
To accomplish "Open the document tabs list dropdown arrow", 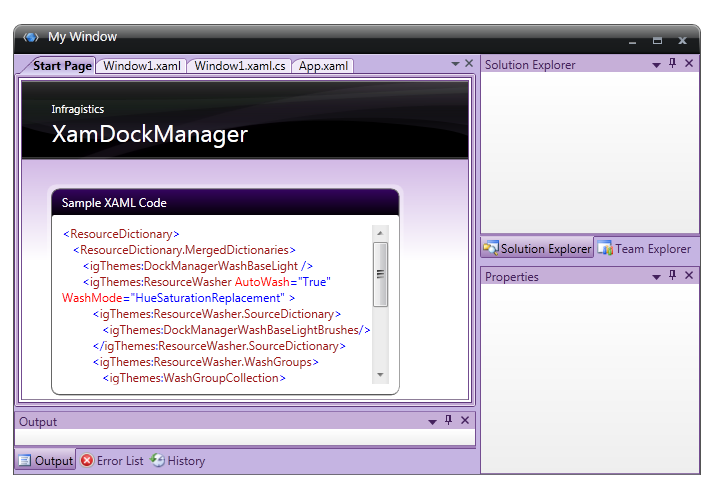I will tap(455, 64).
